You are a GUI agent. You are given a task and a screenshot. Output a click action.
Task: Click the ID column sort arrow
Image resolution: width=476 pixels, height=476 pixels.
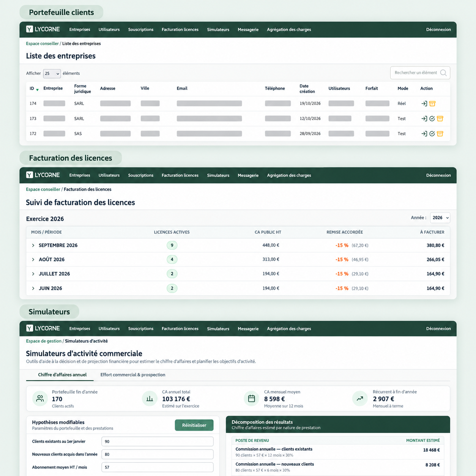(x=37, y=90)
